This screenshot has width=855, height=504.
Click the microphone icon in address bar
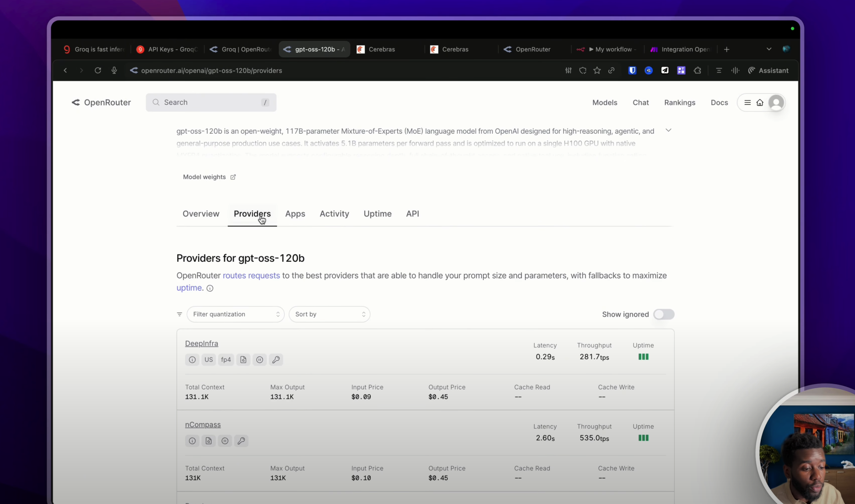coord(114,70)
